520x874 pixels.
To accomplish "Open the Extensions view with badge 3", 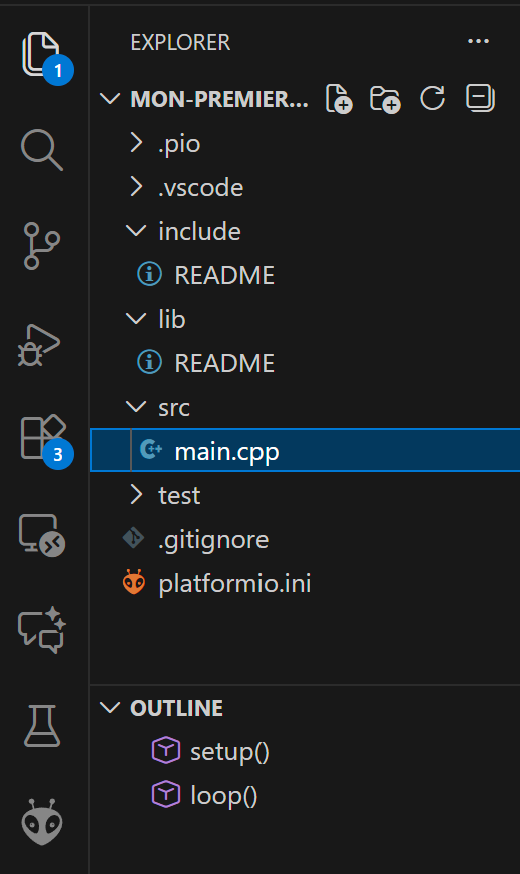I will (43, 439).
